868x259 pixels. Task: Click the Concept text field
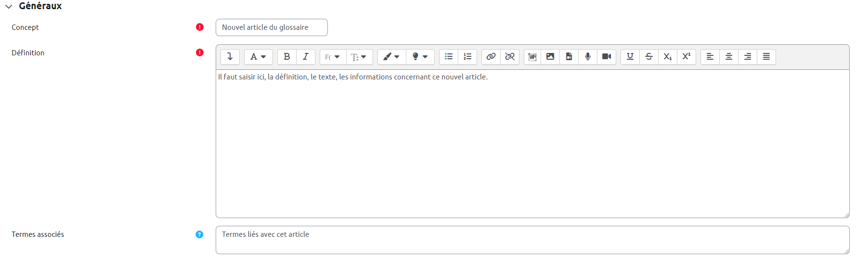pos(272,27)
